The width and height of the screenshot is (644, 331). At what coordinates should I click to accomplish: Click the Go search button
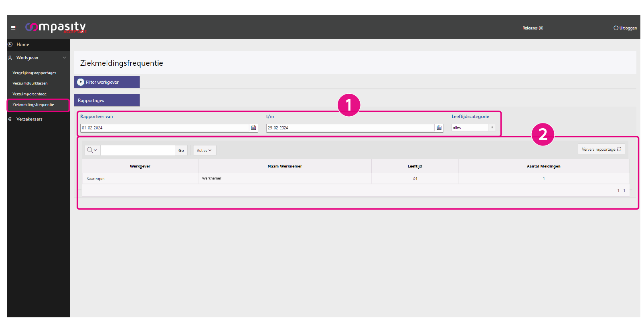pos(181,150)
